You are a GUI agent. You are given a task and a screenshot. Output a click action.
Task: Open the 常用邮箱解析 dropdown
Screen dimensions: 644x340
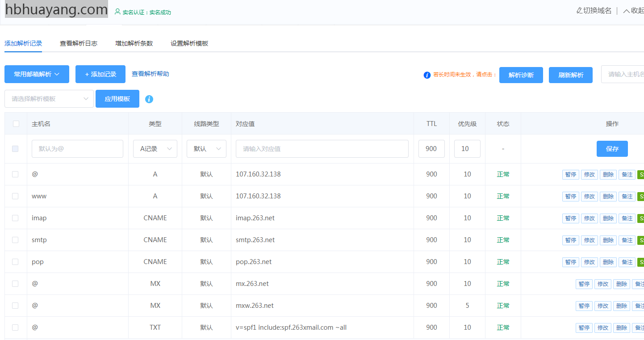click(37, 74)
